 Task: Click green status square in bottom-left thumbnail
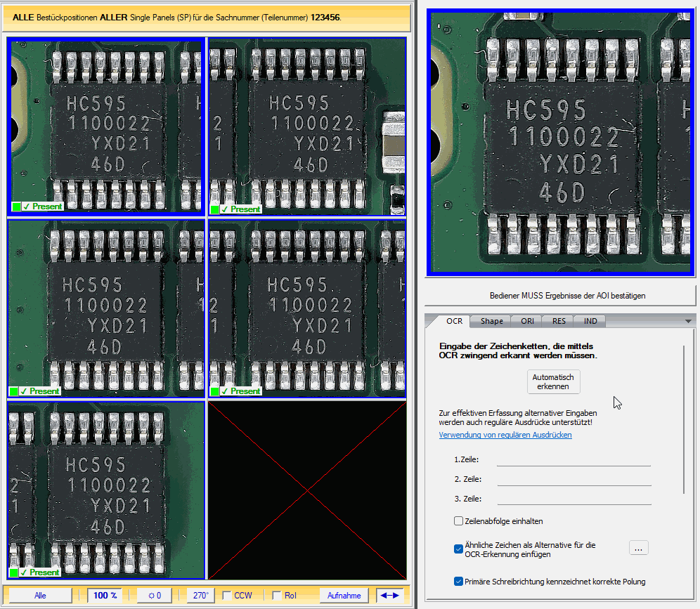click(x=14, y=572)
